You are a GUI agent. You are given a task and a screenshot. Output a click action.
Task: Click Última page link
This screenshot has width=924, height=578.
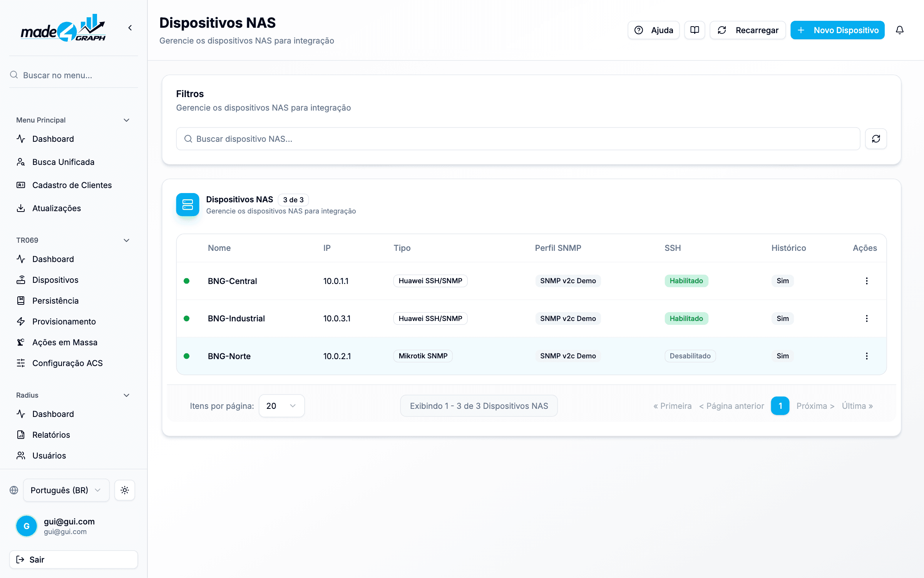pyautogui.click(x=857, y=406)
